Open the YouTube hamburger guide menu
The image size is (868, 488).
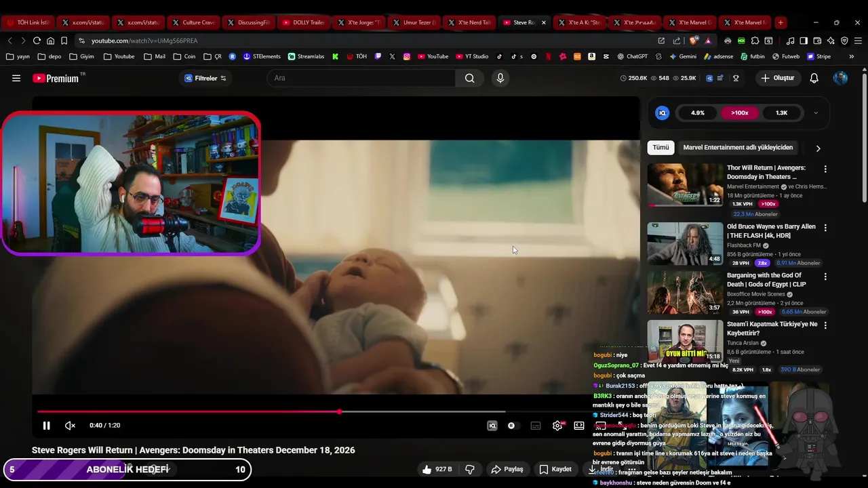point(16,78)
